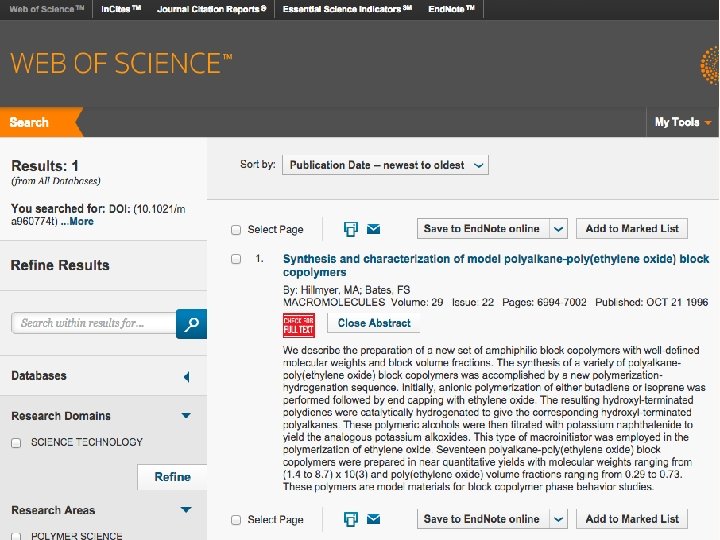Open Essential Science Indicators in top bar
Viewport: 720px width, 540px height.
pyautogui.click(x=347, y=9)
